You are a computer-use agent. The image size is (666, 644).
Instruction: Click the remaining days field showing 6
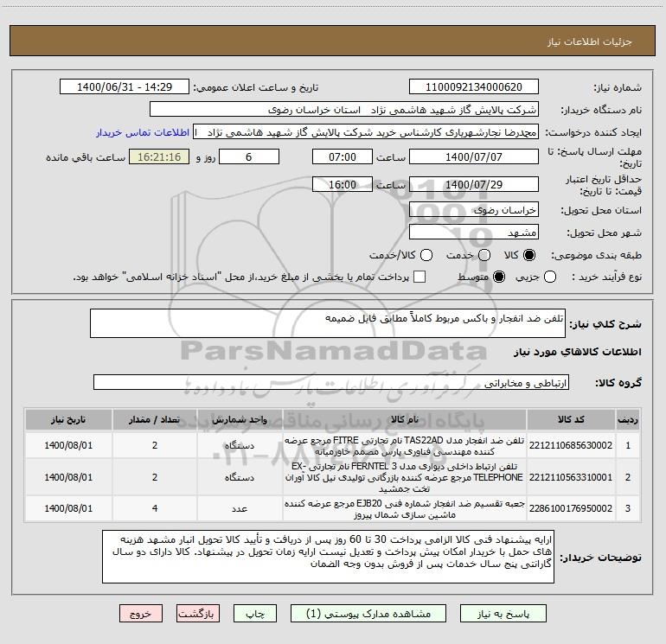(249, 156)
